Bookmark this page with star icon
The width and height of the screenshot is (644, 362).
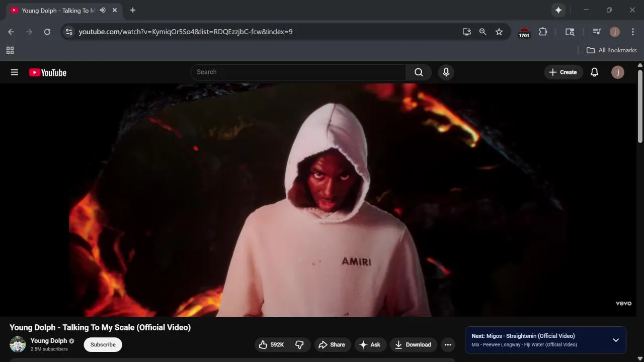[499, 32]
